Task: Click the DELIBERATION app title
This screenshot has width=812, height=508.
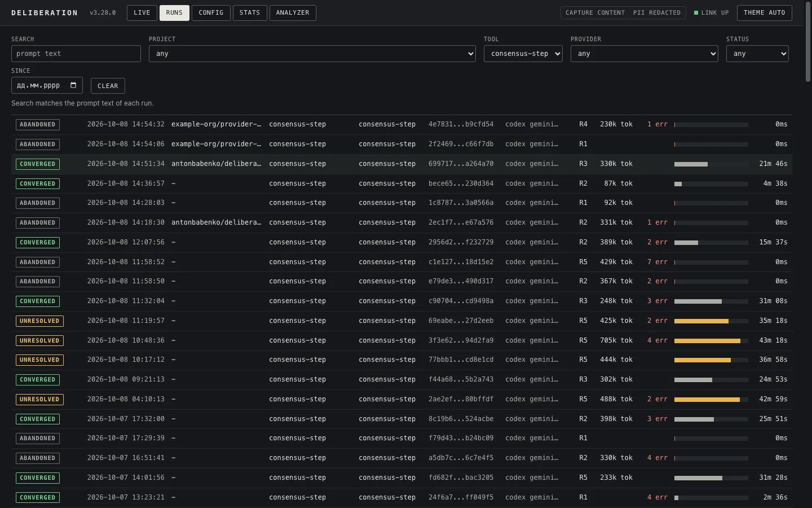Action: pyautogui.click(x=45, y=12)
